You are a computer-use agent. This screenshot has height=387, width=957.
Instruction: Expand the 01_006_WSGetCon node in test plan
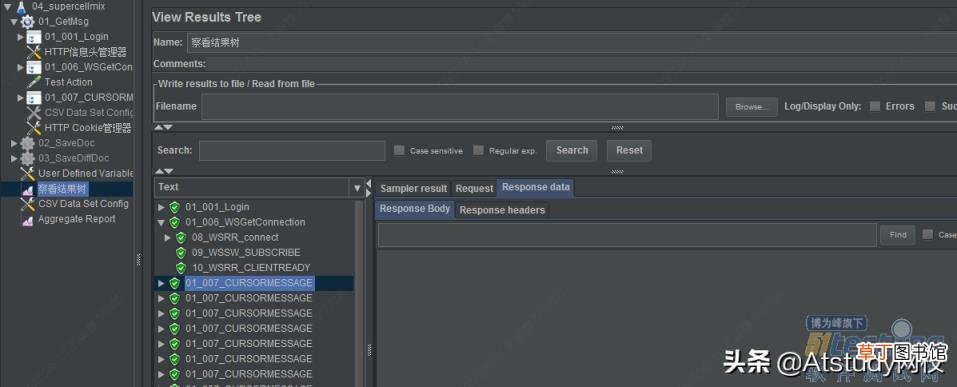[x=21, y=67]
